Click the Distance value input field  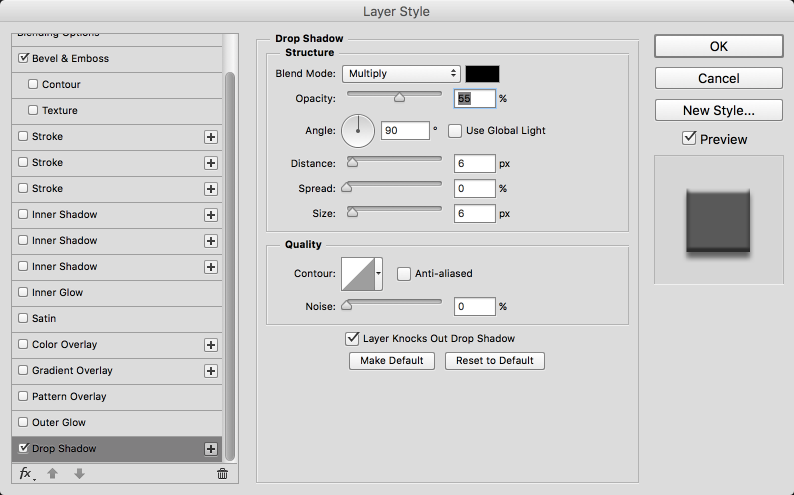pos(475,163)
